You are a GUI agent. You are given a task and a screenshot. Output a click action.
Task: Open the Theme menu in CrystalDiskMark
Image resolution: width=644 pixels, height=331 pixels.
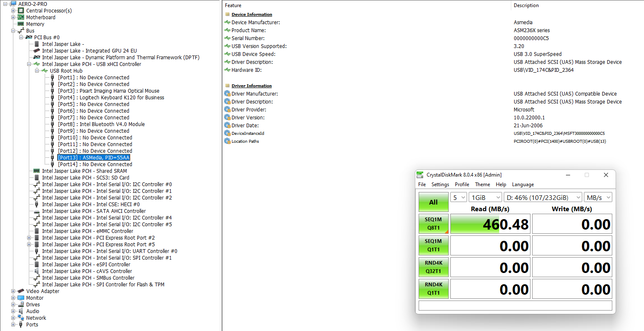482,184
